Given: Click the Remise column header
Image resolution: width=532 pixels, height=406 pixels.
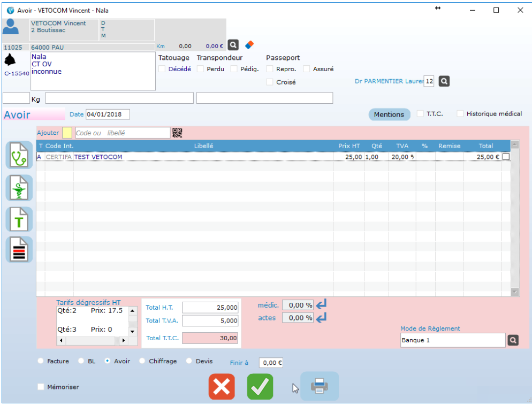Looking at the screenshot, I should pos(449,146).
